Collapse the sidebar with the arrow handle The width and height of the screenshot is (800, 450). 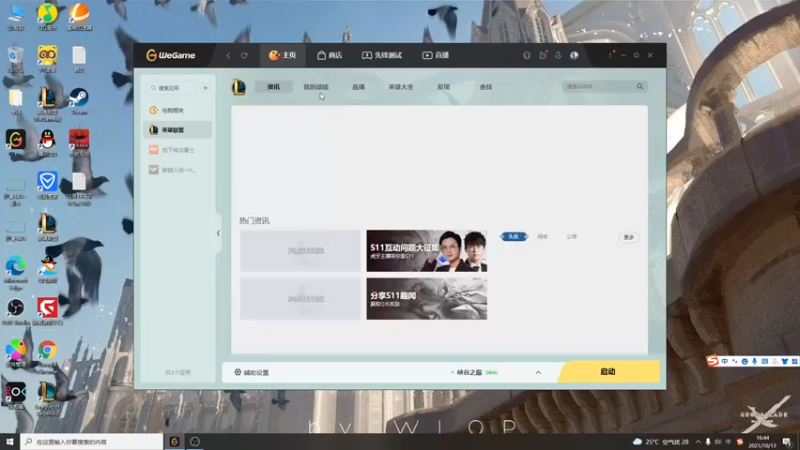pyautogui.click(x=218, y=233)
